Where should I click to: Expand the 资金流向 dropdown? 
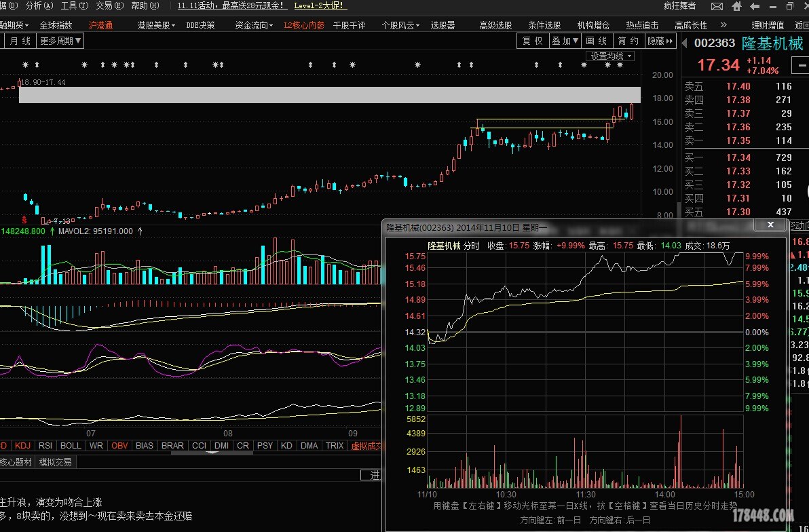tap(254, 25)
